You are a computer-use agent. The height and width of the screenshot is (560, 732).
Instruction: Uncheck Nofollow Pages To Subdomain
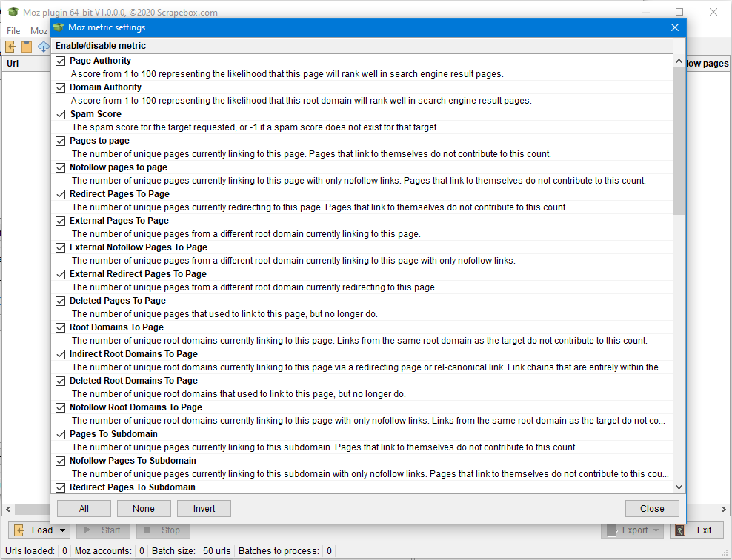(x=60, y=461)
